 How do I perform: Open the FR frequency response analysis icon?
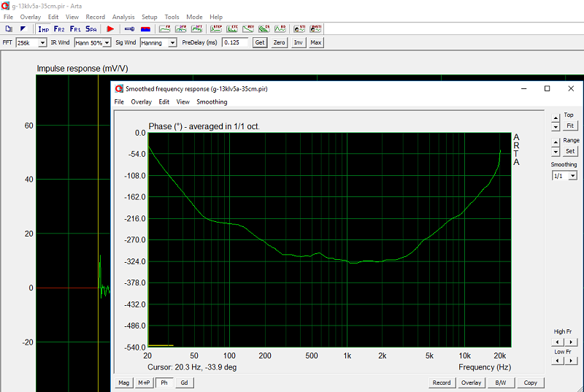165,28
